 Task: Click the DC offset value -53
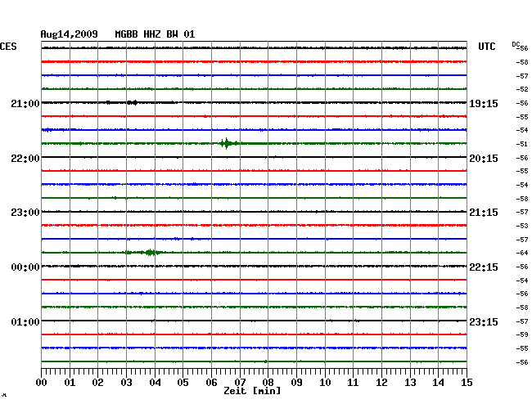click(522, 226)
